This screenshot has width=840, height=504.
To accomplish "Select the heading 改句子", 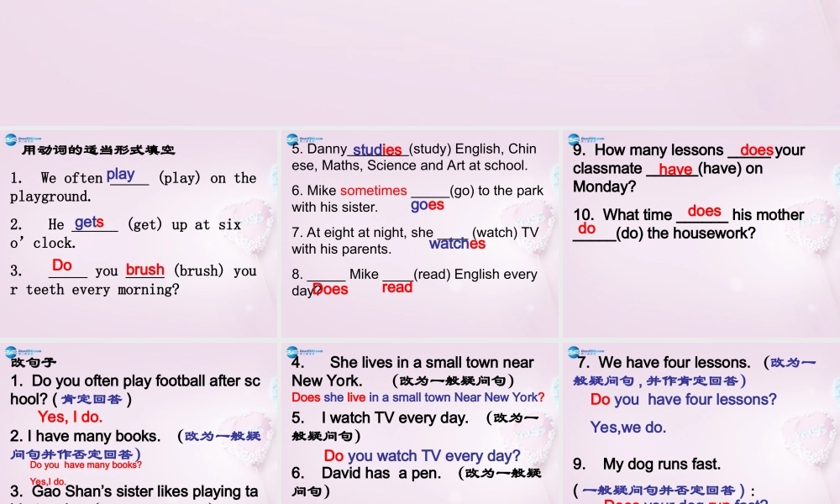I will point(34,362).
